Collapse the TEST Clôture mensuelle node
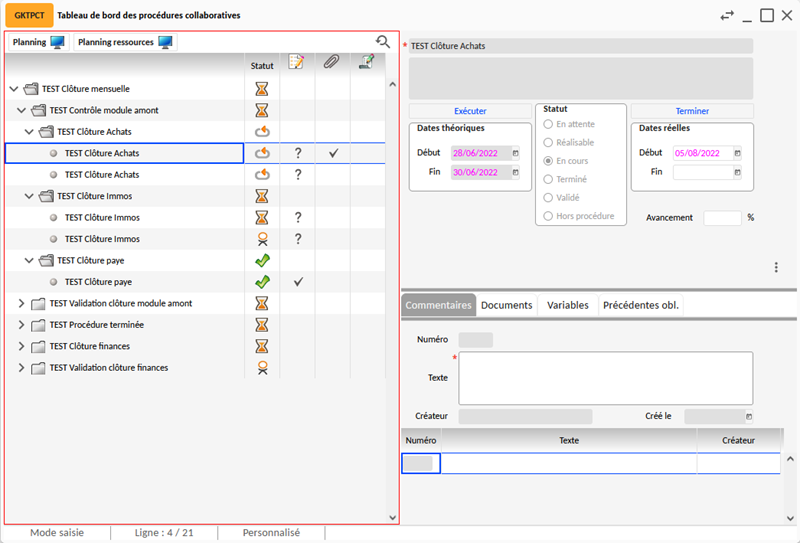Screen dimensions: 800x543 14,89
